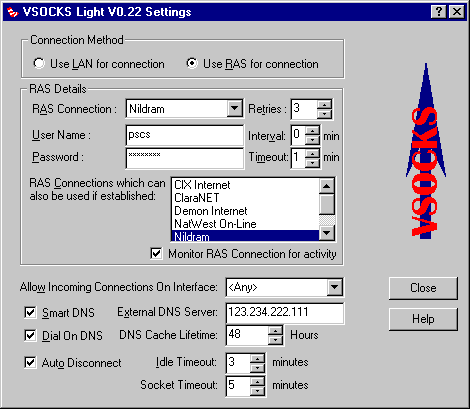470x409 pixels.
Task: Decrease the DNS Cache Lifetime hours
Action: point(275,340)
